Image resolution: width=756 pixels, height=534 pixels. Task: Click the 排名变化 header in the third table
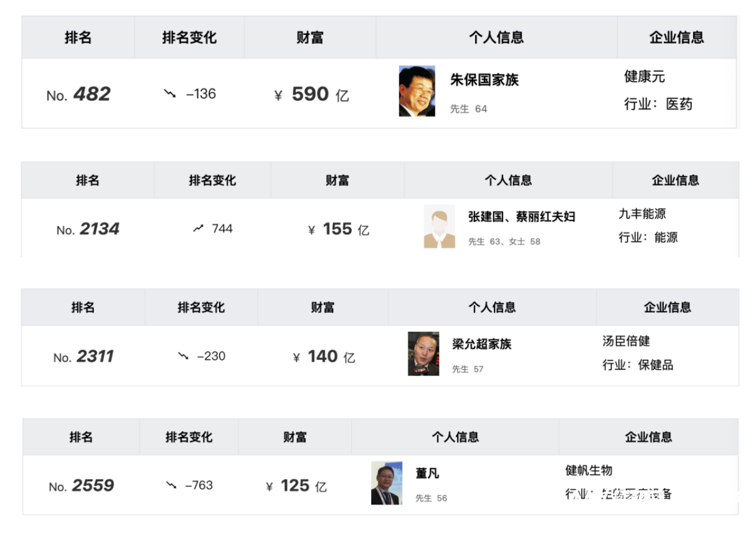(x=201, y=307)
